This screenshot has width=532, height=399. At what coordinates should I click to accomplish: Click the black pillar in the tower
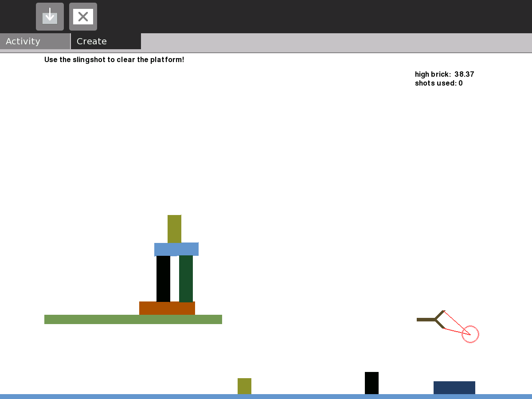(163, 278)
